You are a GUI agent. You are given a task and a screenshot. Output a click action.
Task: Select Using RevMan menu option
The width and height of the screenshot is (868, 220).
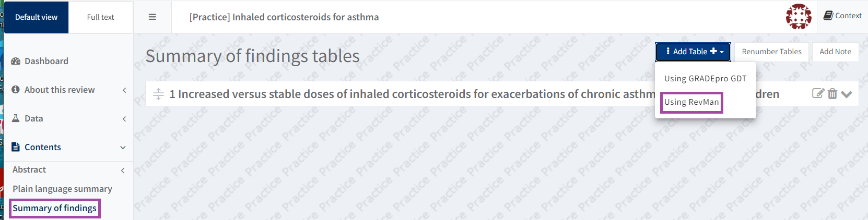click(691, 102)
